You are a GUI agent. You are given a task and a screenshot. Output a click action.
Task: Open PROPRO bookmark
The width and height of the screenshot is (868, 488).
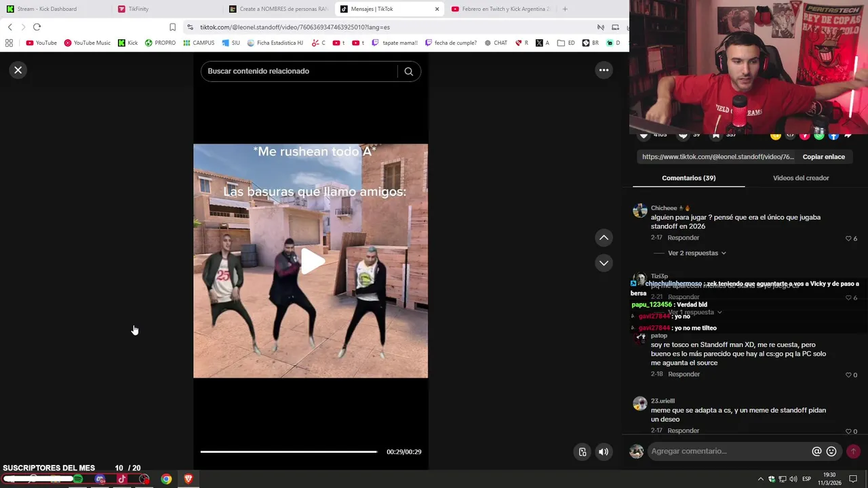[x=160, y=43]
